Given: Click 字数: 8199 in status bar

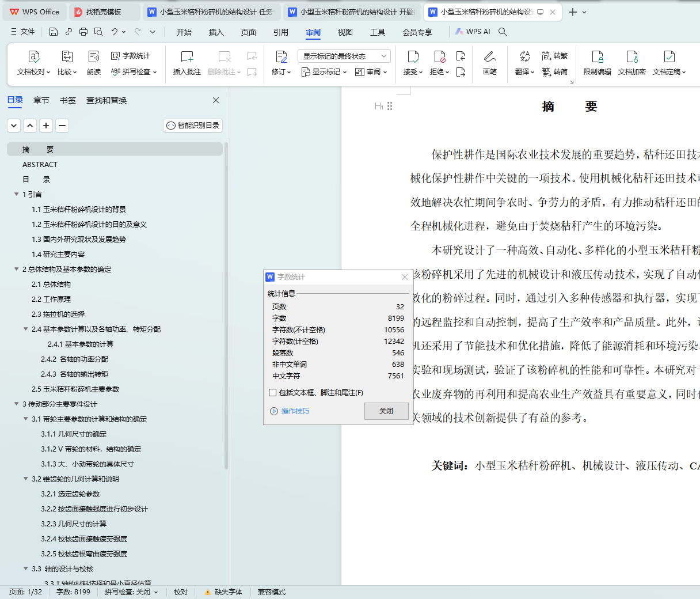Looking at the screenshot, I should click(73, 592).
